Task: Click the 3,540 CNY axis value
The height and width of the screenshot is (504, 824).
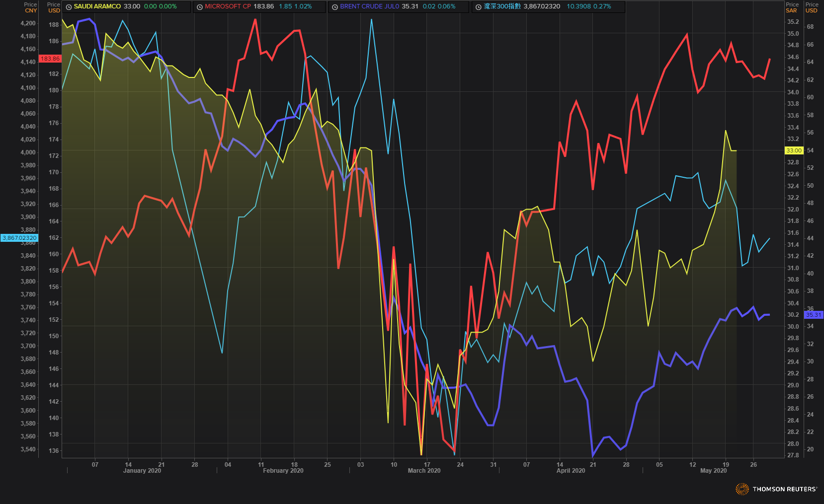Action: pyautogui.click(x=28, y=449)
